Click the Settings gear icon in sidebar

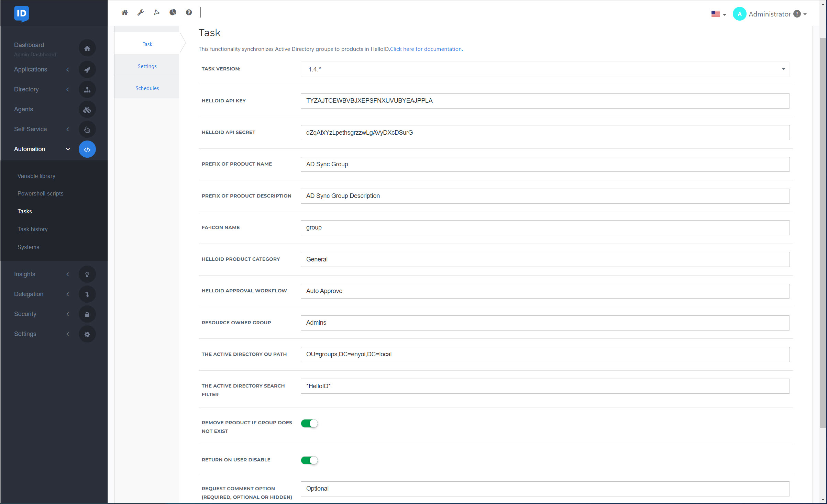87,334
